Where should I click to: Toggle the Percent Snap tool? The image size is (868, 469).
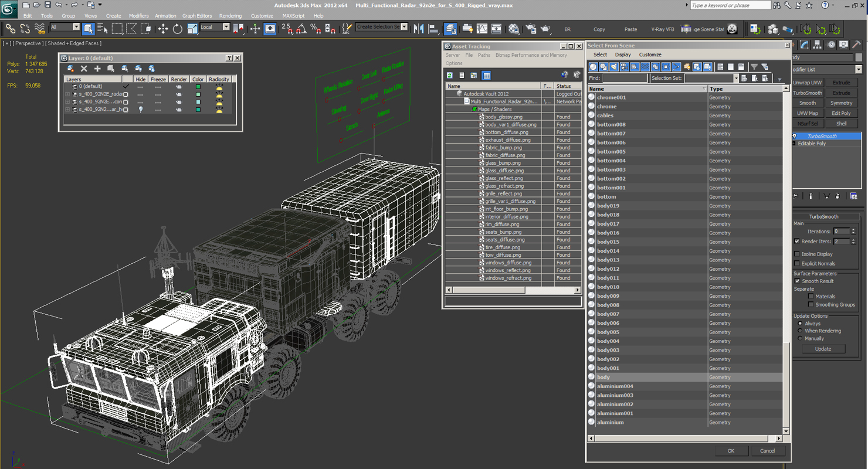point(316,29)
